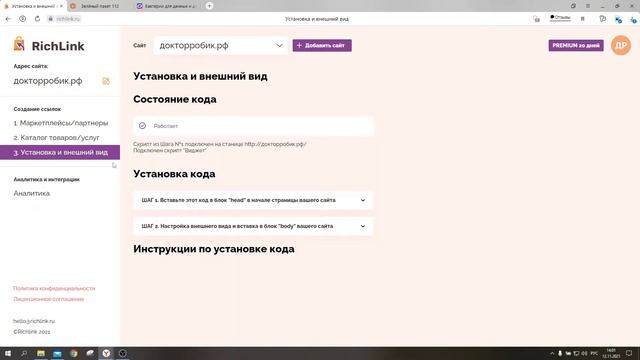This screenshot has height=360, width=640.
Task: Click the bookmark icon in browser toolbar
Action: point(582,19)
